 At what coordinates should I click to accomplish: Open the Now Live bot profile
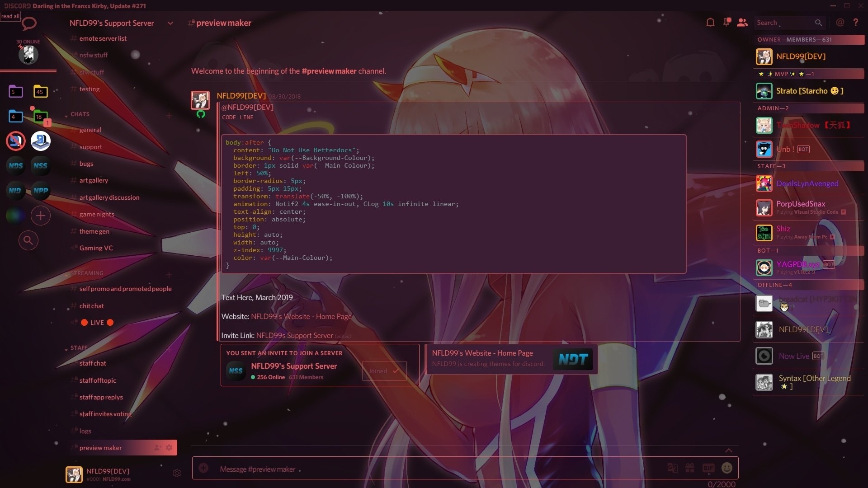(809, 356)
